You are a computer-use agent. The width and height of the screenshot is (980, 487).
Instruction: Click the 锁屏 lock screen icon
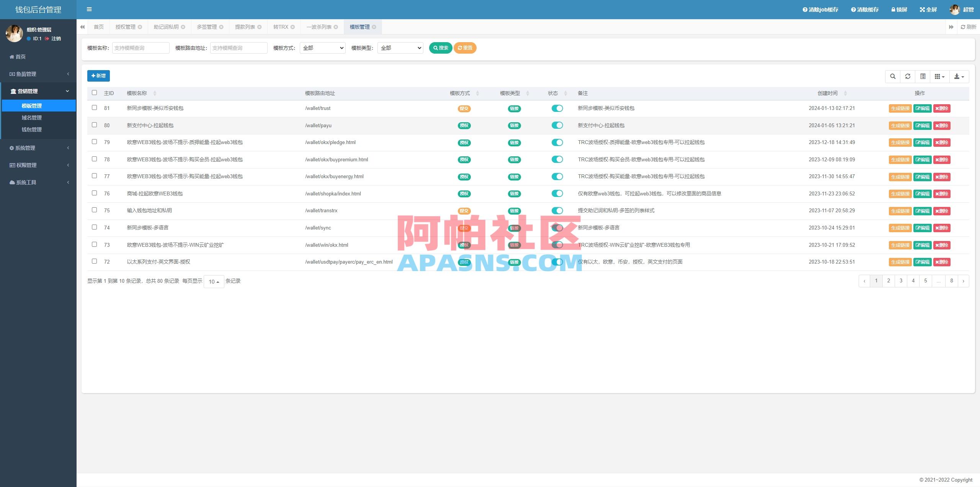893,10
